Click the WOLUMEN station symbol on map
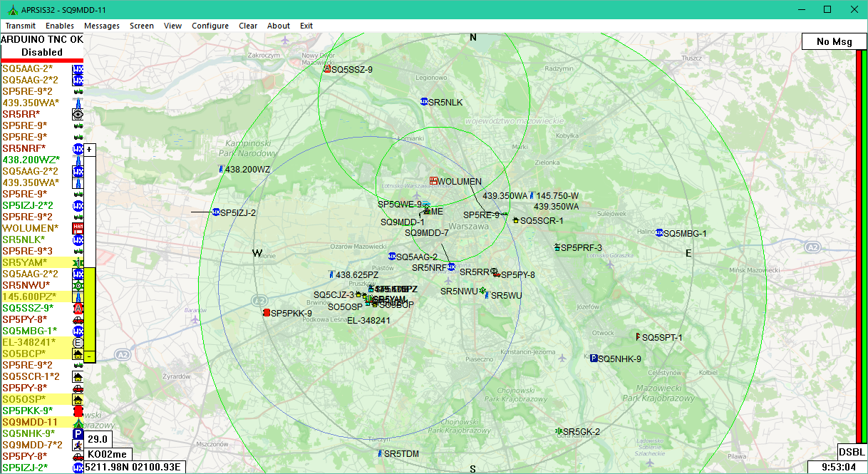This screenshot has width=868, height=474. 433,181
